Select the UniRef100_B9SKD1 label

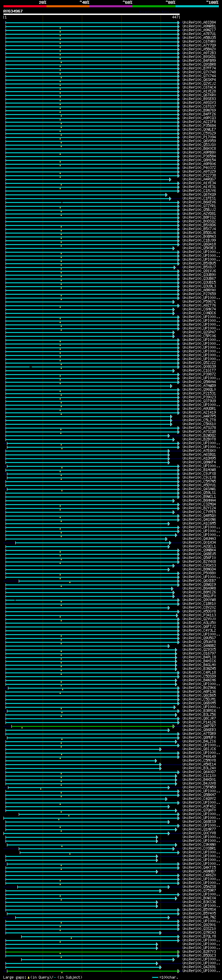(x=199, y=57)
